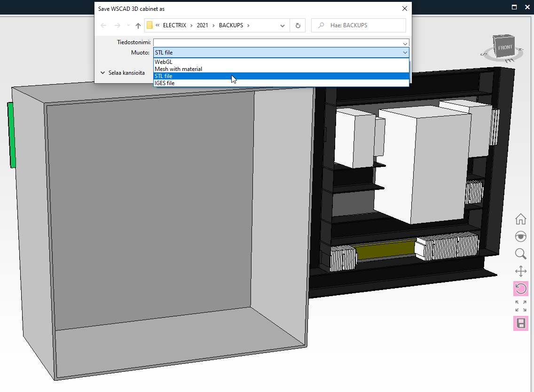
Task: Refresh the BACKUPS folder listing
Action: 298,25
